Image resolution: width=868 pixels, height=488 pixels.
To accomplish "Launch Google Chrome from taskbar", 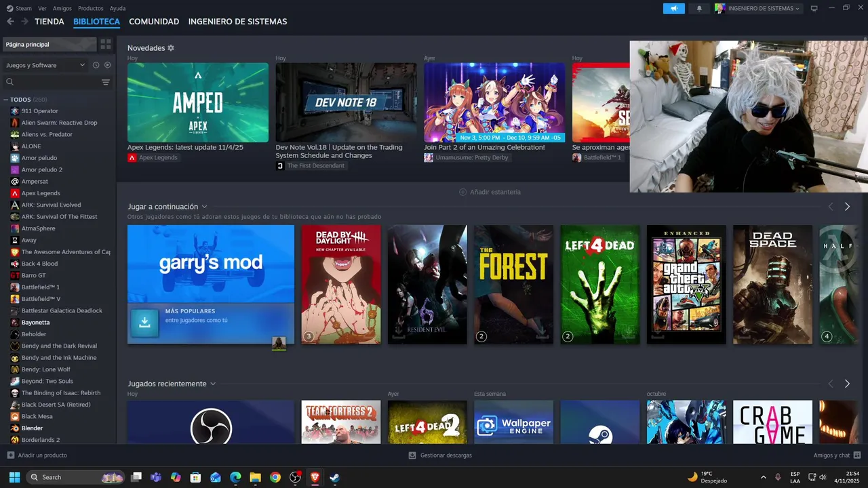I will pyautogui.click(x=275, y=477).
